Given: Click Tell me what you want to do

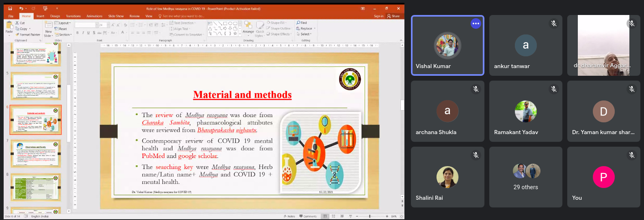Looking at the screenshot, I should click(x=182, y=16).
